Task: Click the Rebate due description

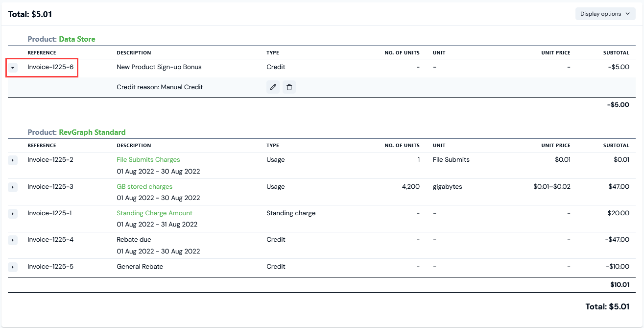Action: (134, 240)
